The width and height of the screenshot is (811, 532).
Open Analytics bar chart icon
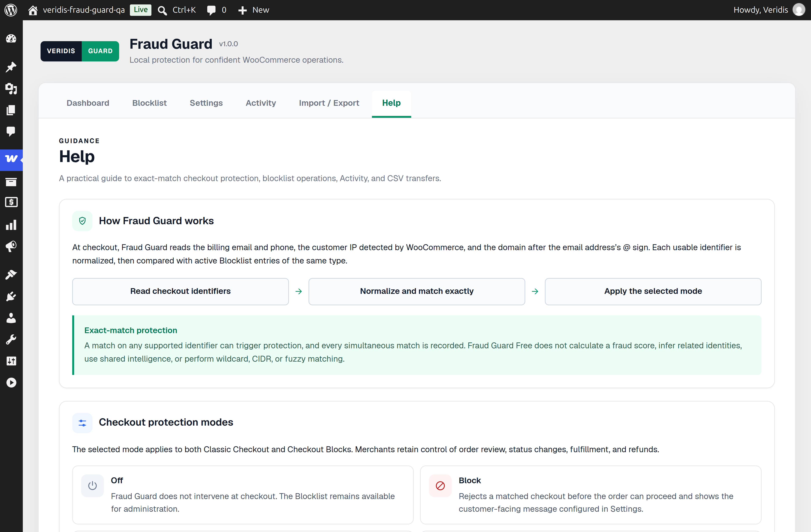pyautogui.click(x=11, y=225)
